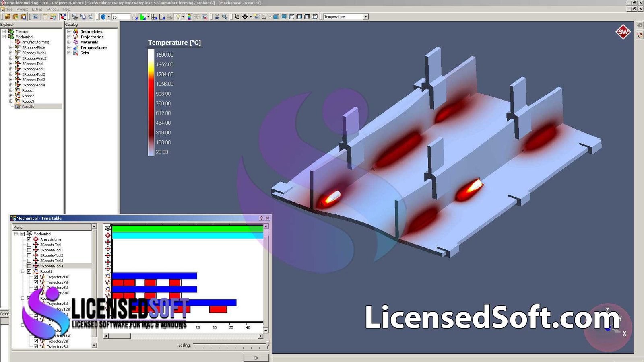Expand the Thermal node in Explorer

coord(4,31)
